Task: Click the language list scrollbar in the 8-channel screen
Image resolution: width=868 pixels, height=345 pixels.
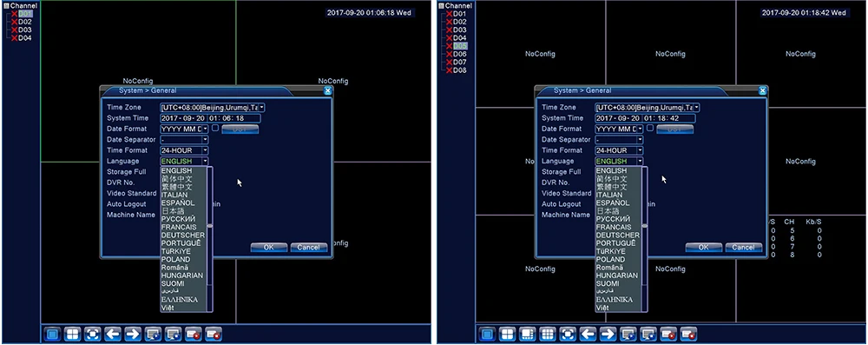Action: 645,239
